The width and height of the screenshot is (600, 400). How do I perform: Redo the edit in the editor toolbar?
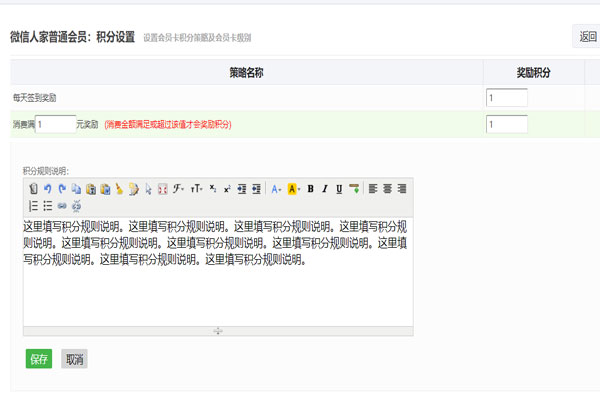[62, 189]
